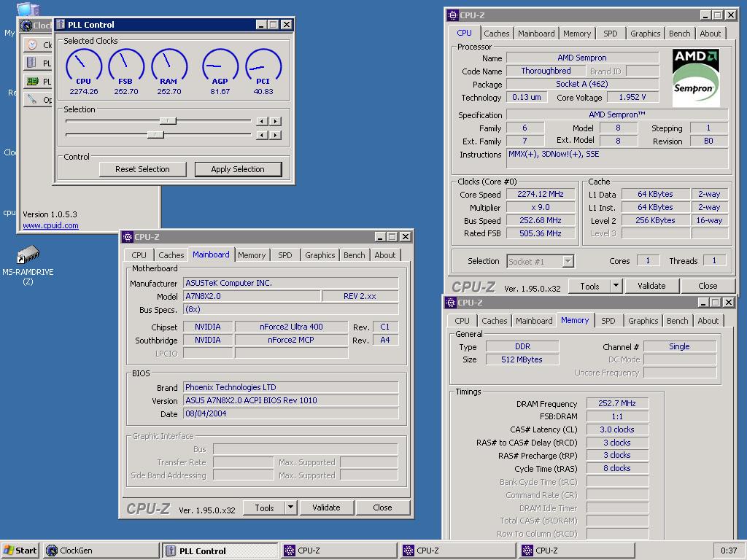Image resolution: width=747 pixels, height=560 pixels.
Task: Expand Tools dropdown arrow in CPU window
Action: click(x=616, y=286)
